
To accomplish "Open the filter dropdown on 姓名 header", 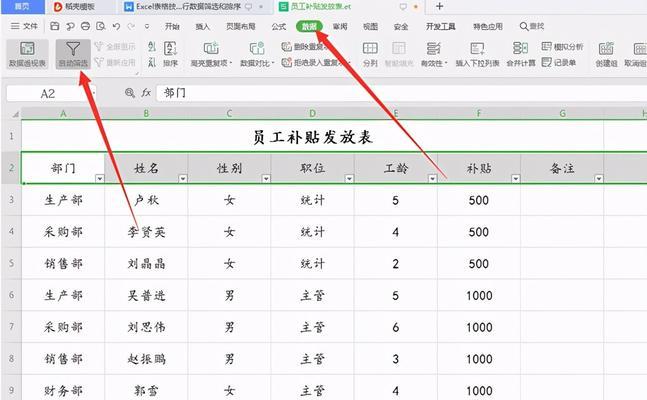I will click(181, 178).
